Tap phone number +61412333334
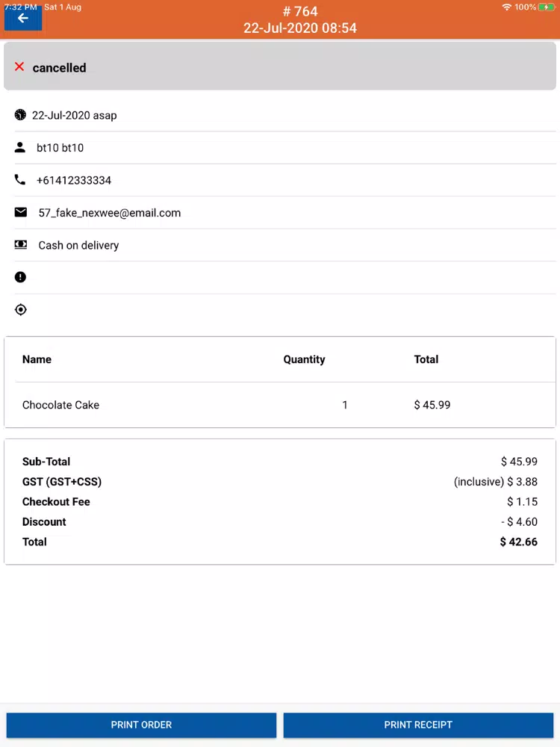Image resolution: width=560 pixels, height=747 pixels. point(74,180)
